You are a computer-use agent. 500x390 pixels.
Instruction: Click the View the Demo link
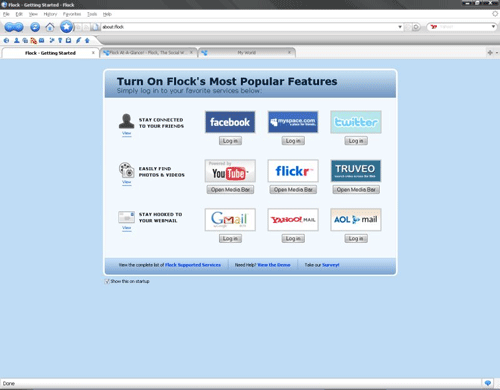pos(274,265)
